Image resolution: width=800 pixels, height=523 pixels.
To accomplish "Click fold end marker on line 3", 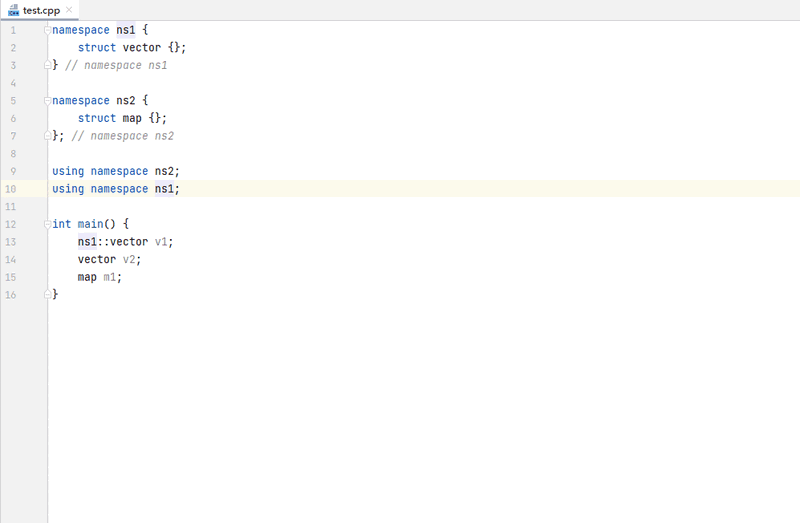I will 47,65.
